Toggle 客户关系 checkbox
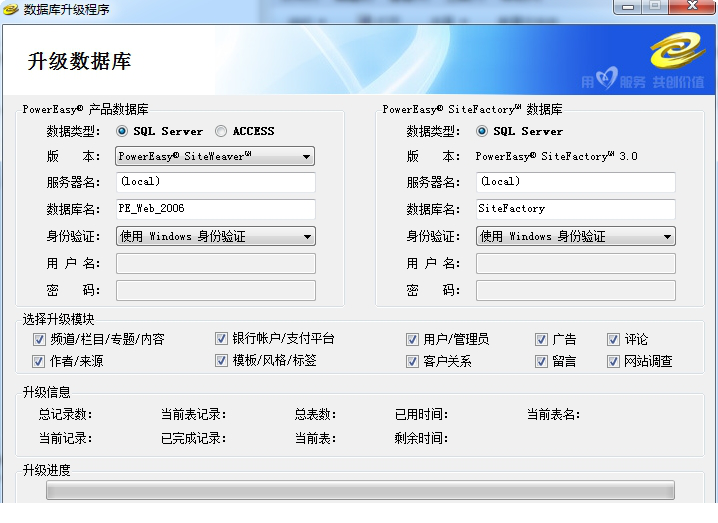718x523 pixels. tap(412, 361)
